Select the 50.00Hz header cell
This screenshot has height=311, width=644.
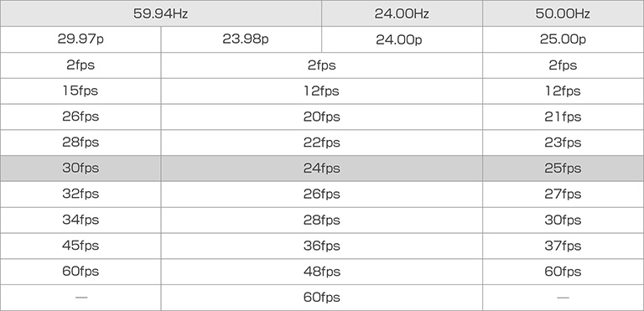coord(563,13)
